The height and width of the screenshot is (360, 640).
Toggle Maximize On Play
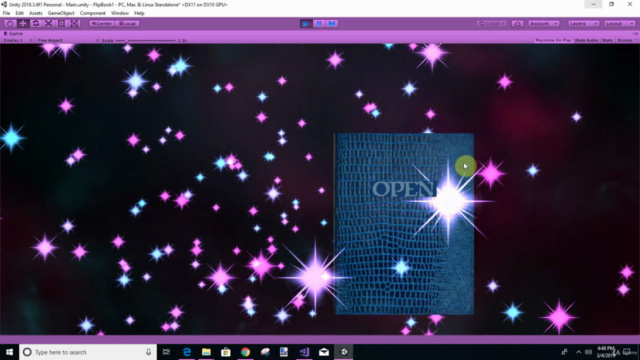tap(553, 40)
